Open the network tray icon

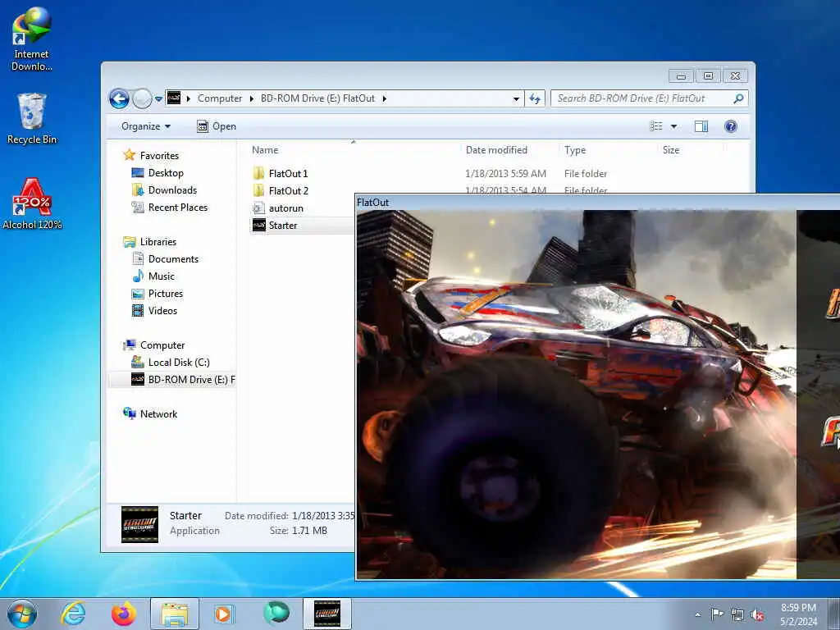pyautogui.click(x=737, y=614)
